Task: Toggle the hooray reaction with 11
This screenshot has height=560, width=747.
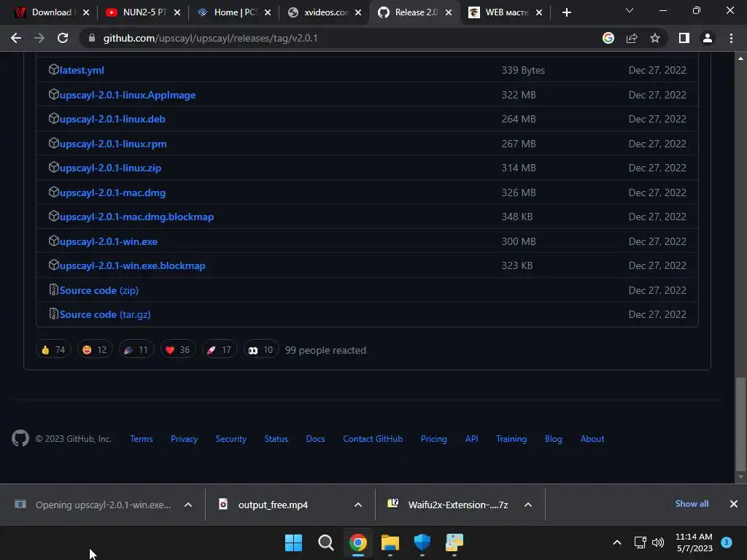Action: [136, 349]
